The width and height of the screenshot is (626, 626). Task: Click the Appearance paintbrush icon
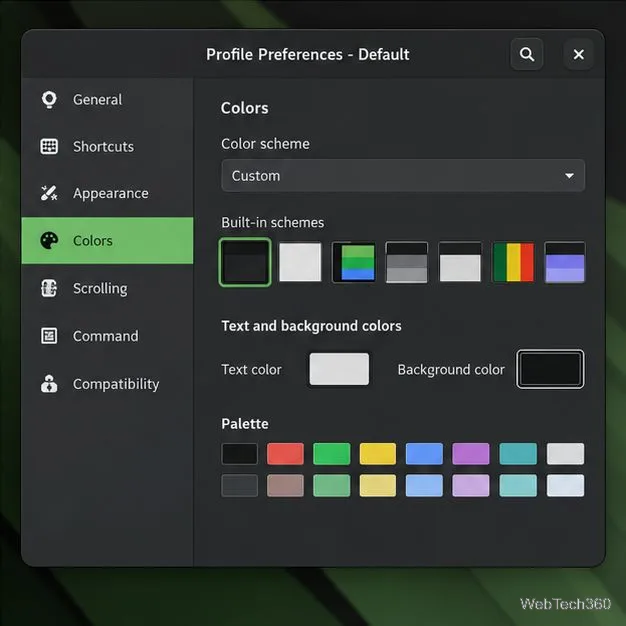[49, 193]
